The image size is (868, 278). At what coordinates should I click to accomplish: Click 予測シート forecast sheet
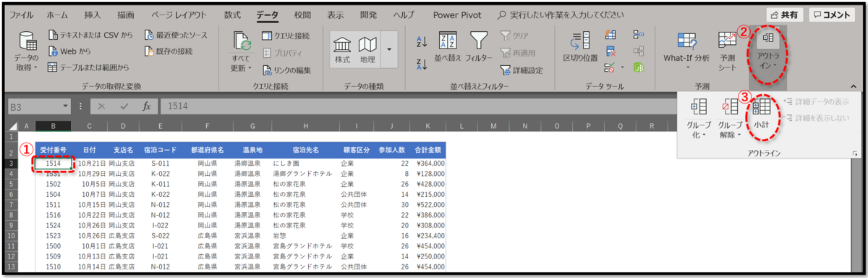click(x=728, y=51)
